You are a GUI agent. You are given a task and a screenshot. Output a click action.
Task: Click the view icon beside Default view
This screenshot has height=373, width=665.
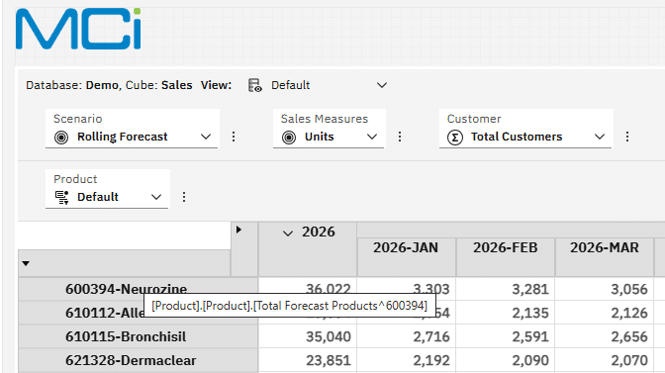(x=254, y=85)
